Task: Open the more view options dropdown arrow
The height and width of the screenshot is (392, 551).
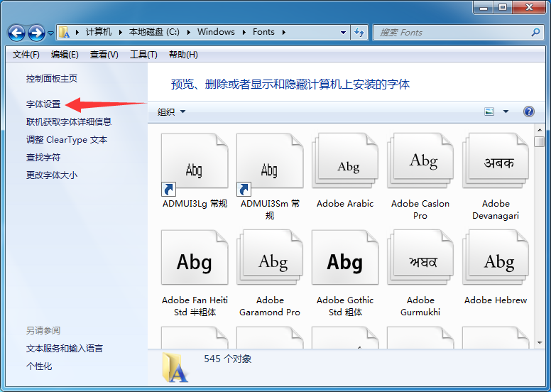Action: (x=506, y=111)
